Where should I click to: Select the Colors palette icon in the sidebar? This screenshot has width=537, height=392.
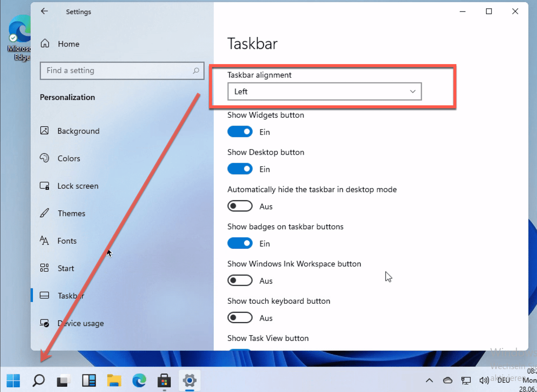(45, 158)
